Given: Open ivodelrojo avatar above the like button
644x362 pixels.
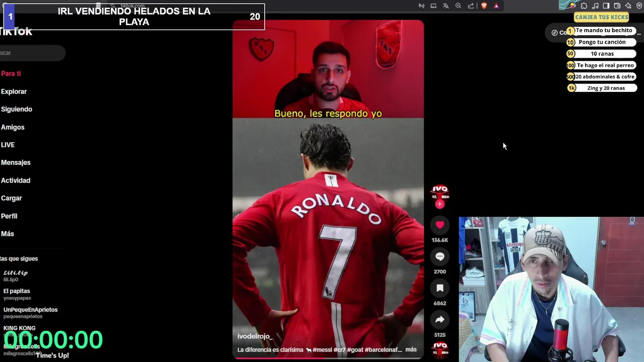Looking at the screenshot, I should click(x=440, y=192).
